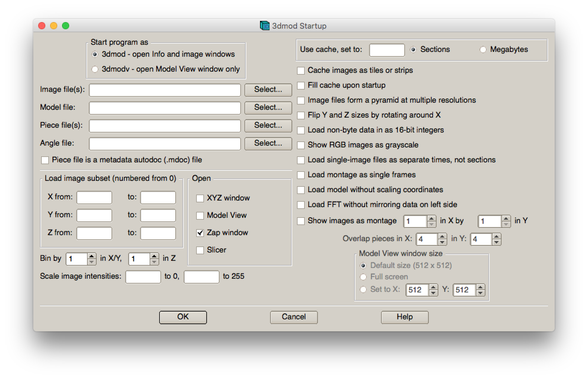Click the scale intensities to 0 field
Image resolution: width=588 pixels, height=379 pixels.
143,277
